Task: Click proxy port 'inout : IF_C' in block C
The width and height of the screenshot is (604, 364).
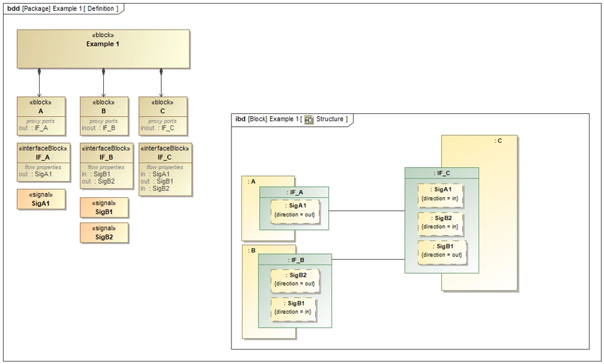Action: [x=157, y=128]
